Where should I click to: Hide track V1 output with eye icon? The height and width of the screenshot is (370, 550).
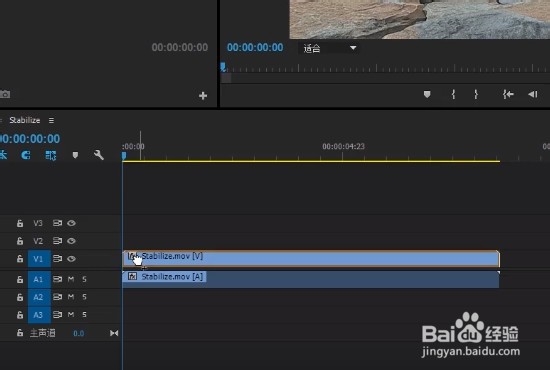point(71,258)
